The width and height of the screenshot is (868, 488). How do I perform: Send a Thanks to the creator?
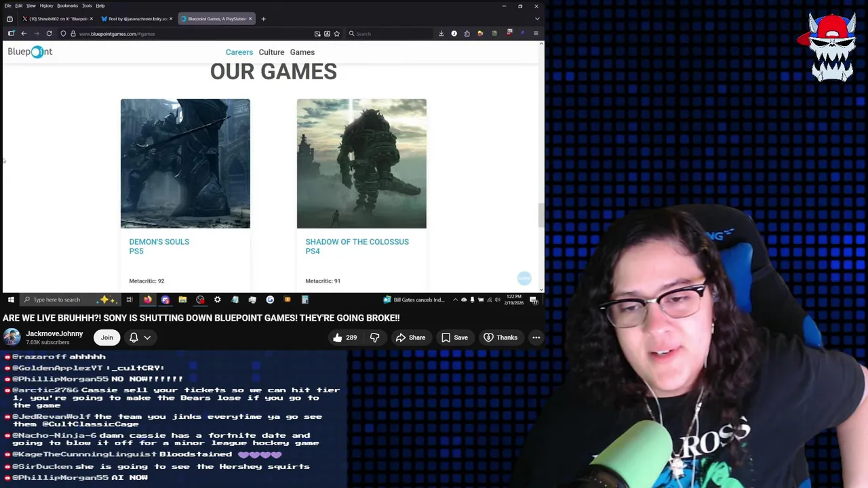500,338
